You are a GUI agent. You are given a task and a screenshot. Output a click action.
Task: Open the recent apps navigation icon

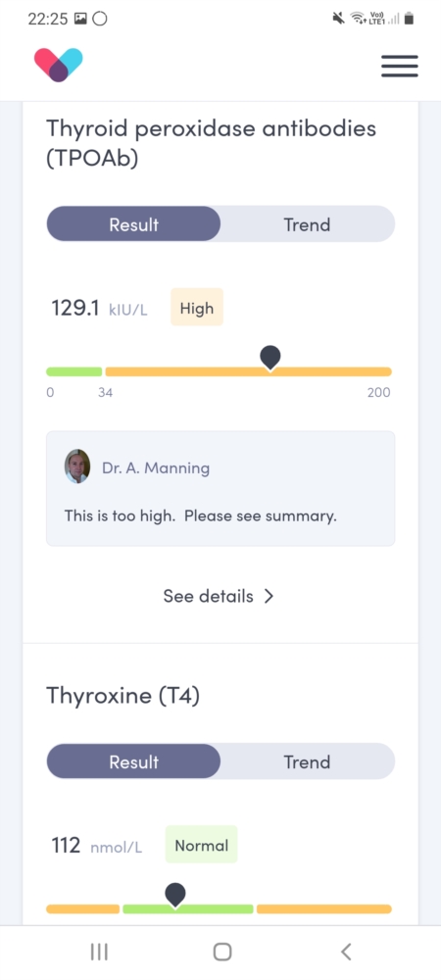(99, 952)
